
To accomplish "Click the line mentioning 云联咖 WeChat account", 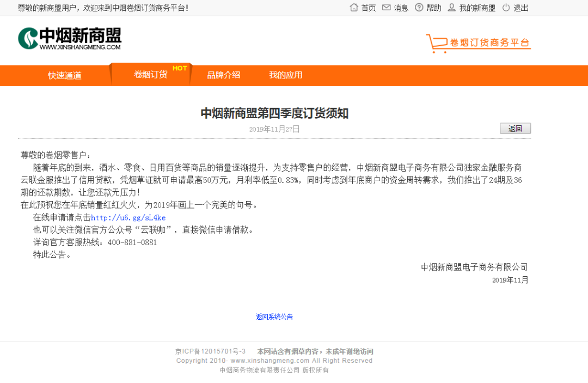I will point(145,230).
